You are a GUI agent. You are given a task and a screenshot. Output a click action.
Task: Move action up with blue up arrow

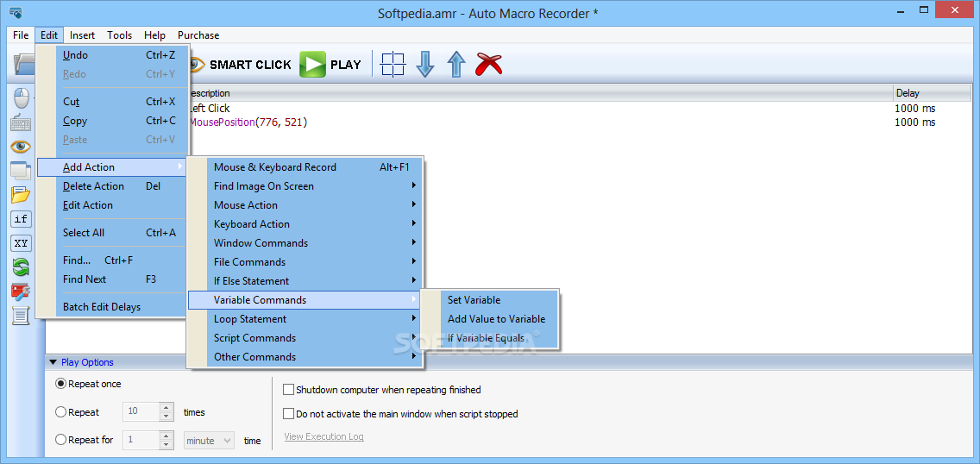tap(457, 65)
